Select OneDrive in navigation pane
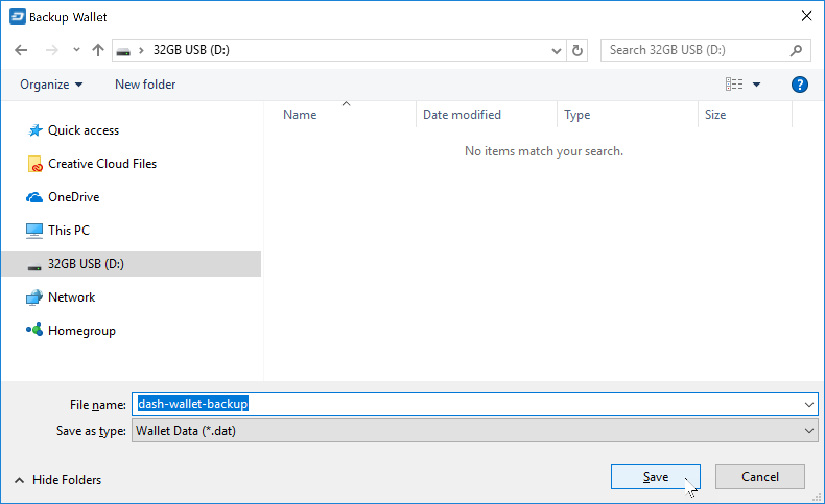This screenshot has height=504, width=825. 74,197
